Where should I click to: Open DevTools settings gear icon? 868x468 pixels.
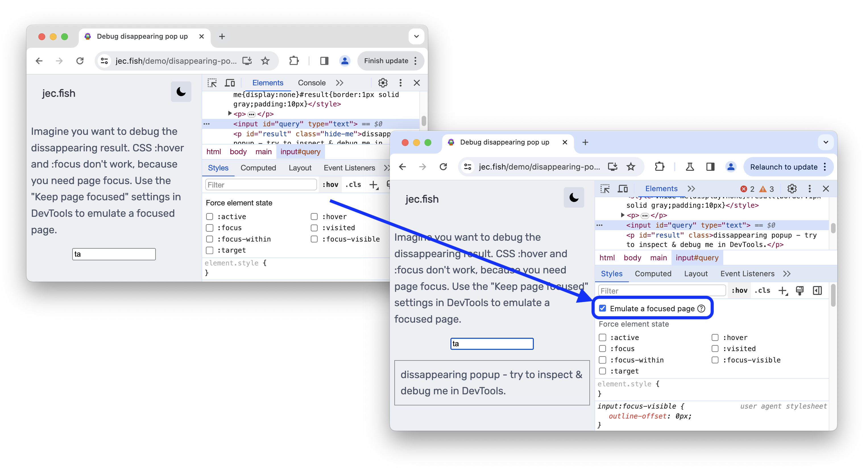[792, 188]
